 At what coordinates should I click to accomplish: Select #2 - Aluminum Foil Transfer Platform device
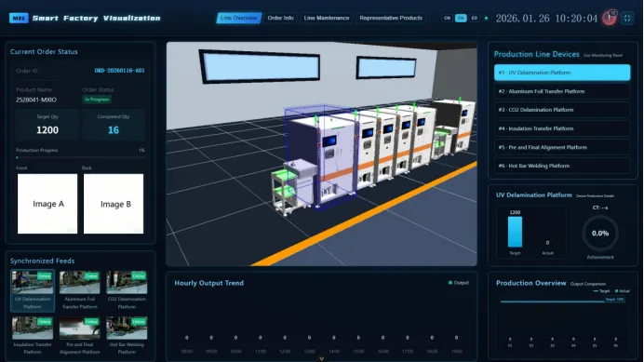(x=562, y=91)
